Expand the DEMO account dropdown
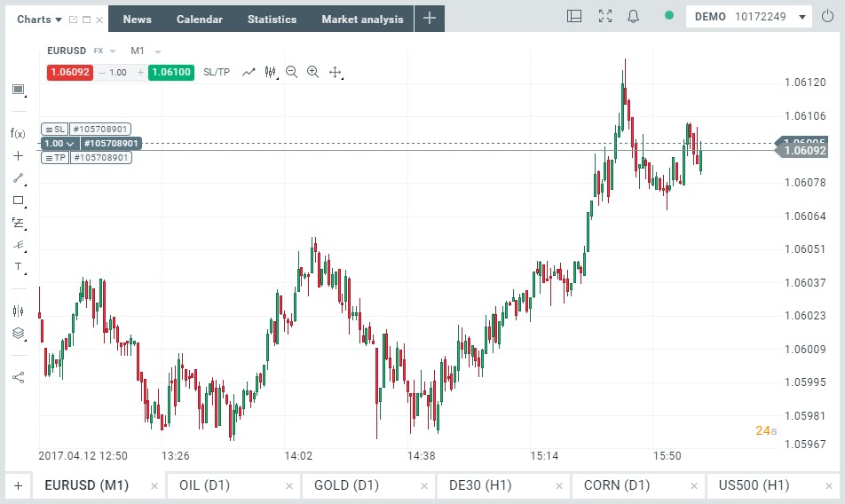 click(x=802, y=17)
